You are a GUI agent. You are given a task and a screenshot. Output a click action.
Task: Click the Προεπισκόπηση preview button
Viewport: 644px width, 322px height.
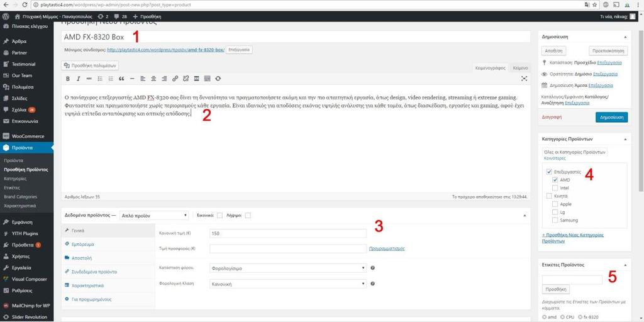point(608,51)
